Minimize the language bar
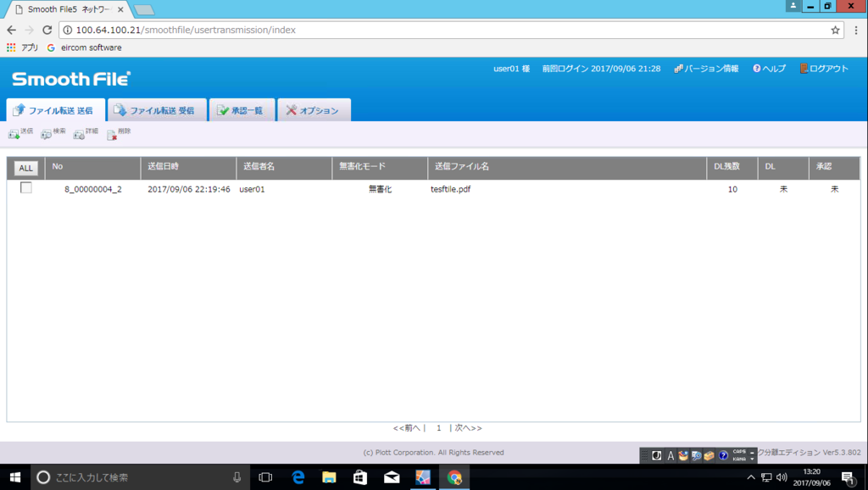The width and height of the screenshot is (868, 490). pos(752,452)
